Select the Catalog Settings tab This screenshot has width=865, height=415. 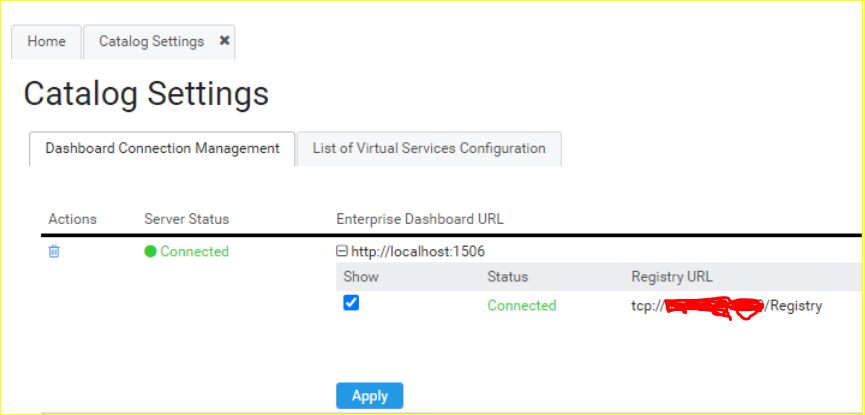(151, 41)
